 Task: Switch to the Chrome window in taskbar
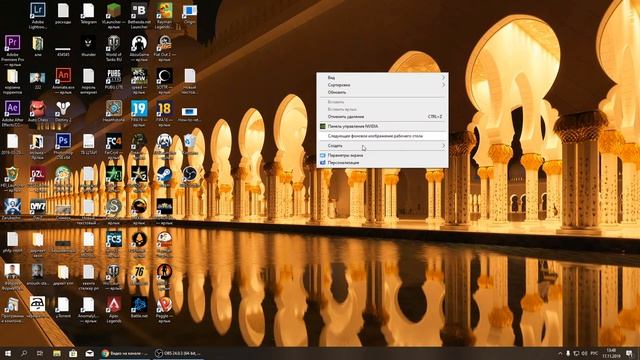click(x=125, y=353)
